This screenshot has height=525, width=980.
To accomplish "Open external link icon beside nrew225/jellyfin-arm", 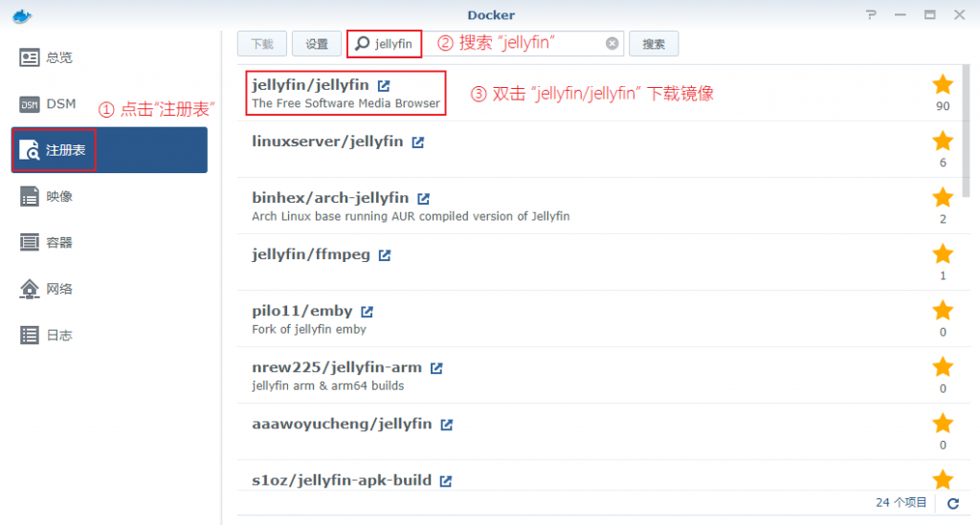I will pos(436,368).
